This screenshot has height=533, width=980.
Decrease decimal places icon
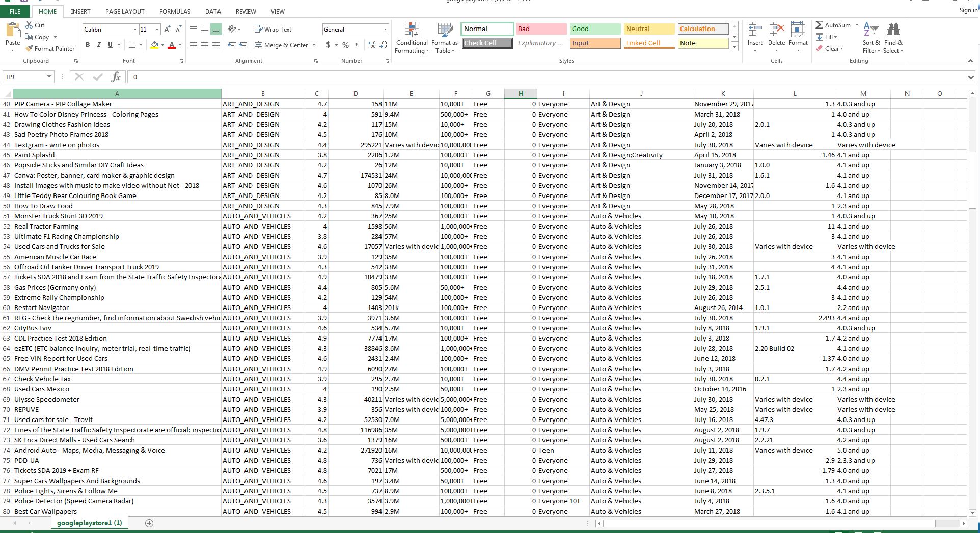pos(383,45)
